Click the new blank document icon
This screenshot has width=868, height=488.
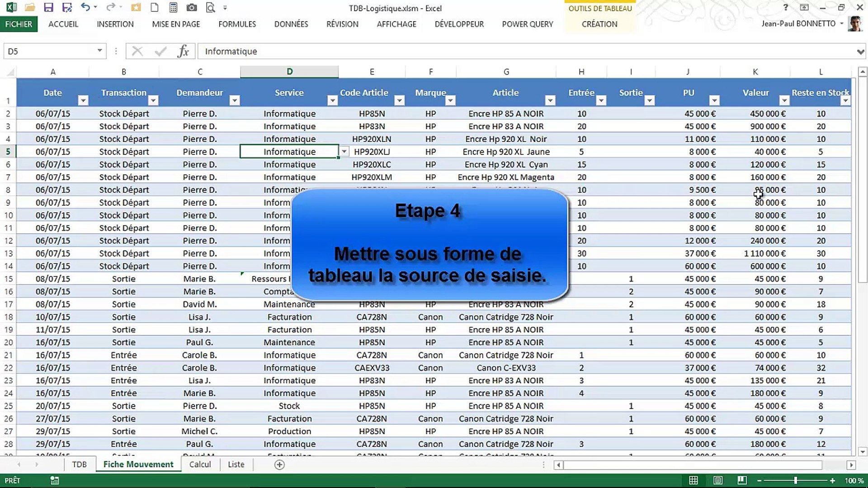(155, 8)
